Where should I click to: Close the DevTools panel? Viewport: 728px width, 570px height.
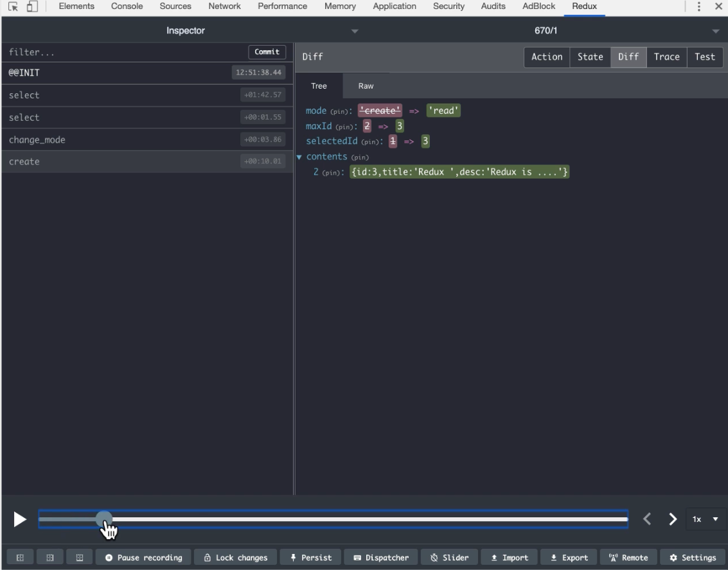pyautogui.click(x=718, y=6)
